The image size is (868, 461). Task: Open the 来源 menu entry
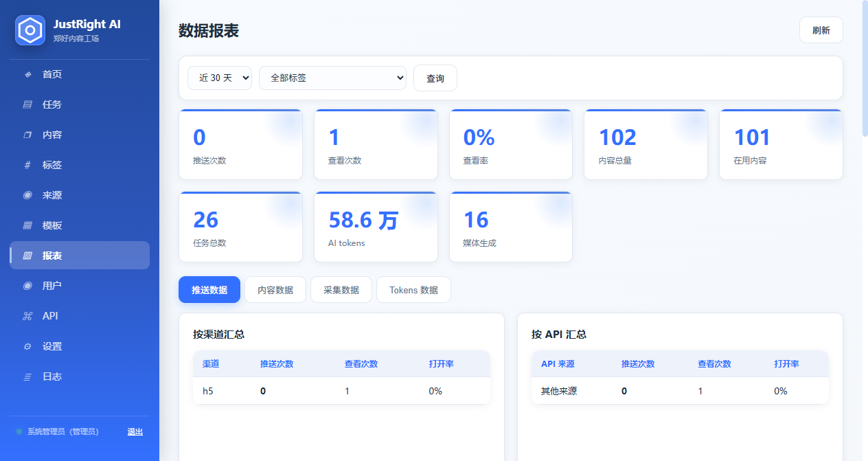[80, 195]
